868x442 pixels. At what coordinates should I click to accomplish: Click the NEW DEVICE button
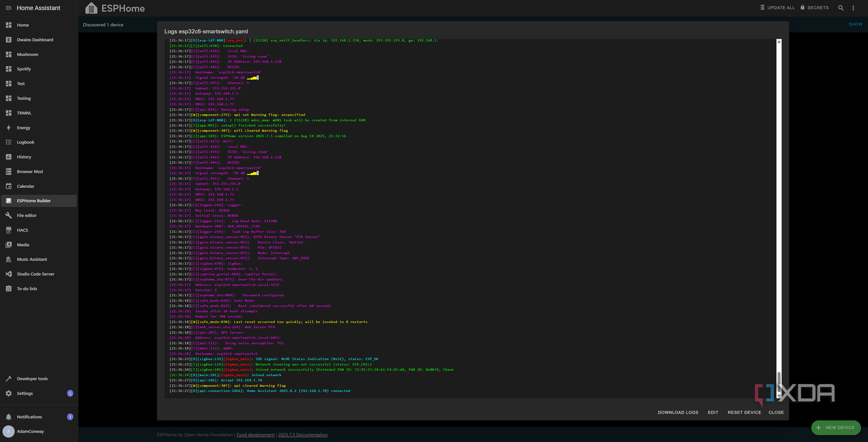pyautogui.click(x=836, y=428)
